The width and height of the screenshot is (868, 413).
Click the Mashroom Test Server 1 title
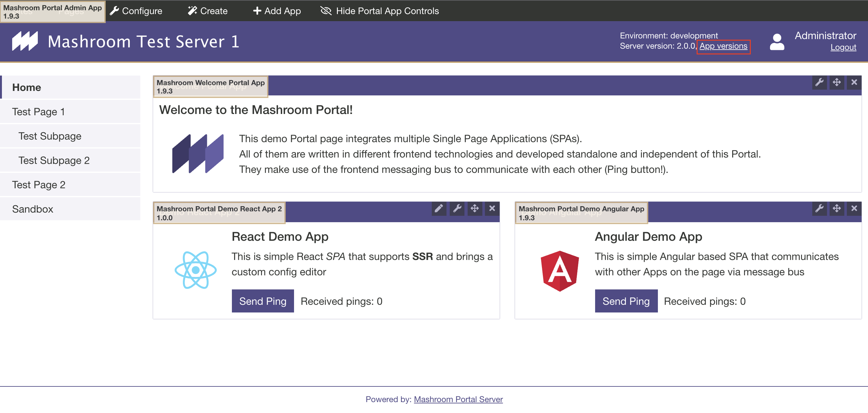point(143,42)
